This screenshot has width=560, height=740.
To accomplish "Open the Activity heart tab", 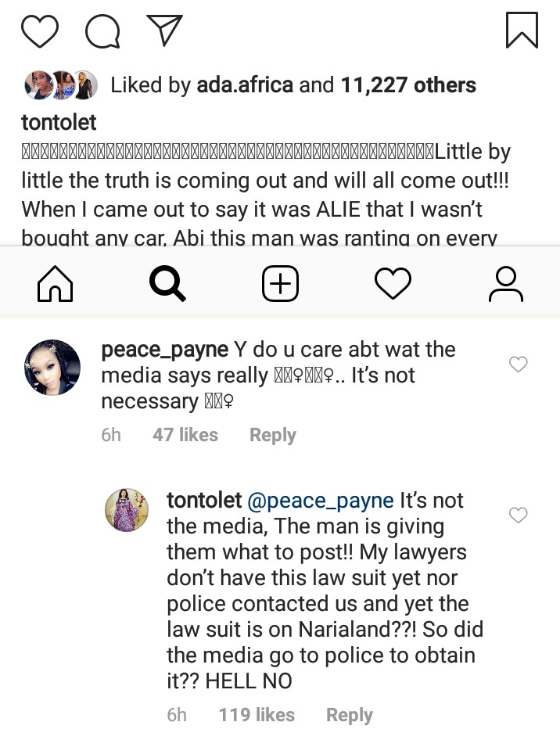I will coord(393,284).
